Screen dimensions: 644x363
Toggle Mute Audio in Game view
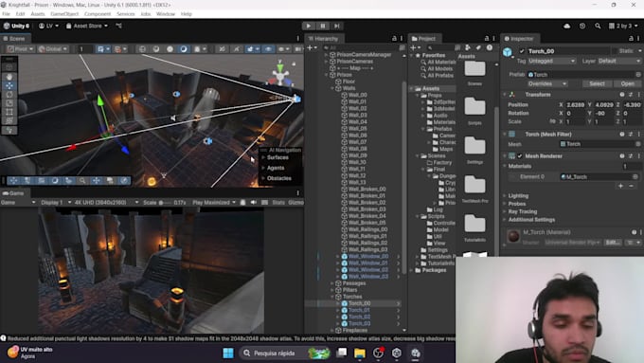[254, 203]
